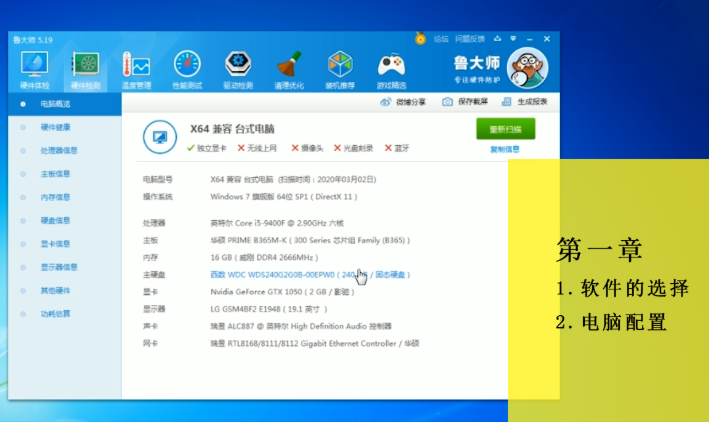Click the Core i5-9400F processor text
This screenshot has width=709, height=422.
277,223
